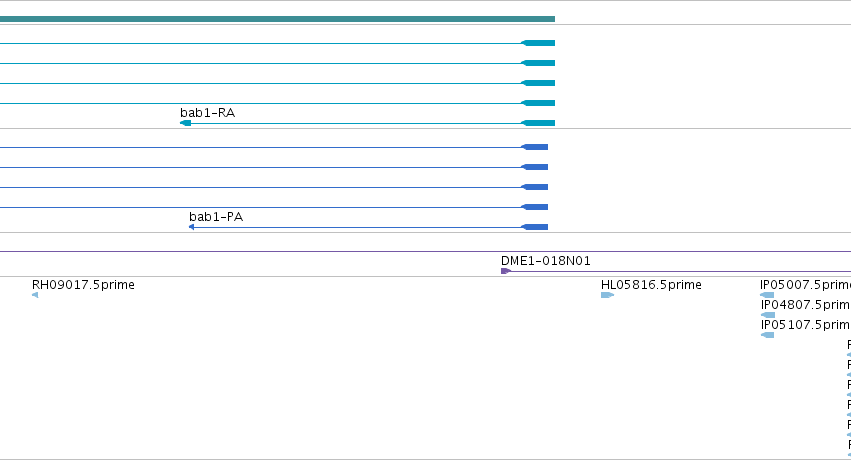851x460 pixels.
Task: Click the thick teal gene bar at top
Action: [277, 19]
